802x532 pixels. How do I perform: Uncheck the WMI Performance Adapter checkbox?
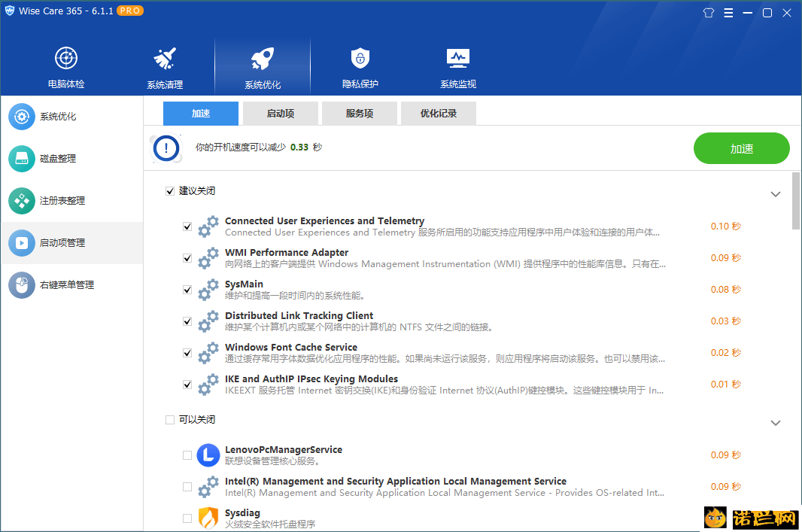click(187, 258)
